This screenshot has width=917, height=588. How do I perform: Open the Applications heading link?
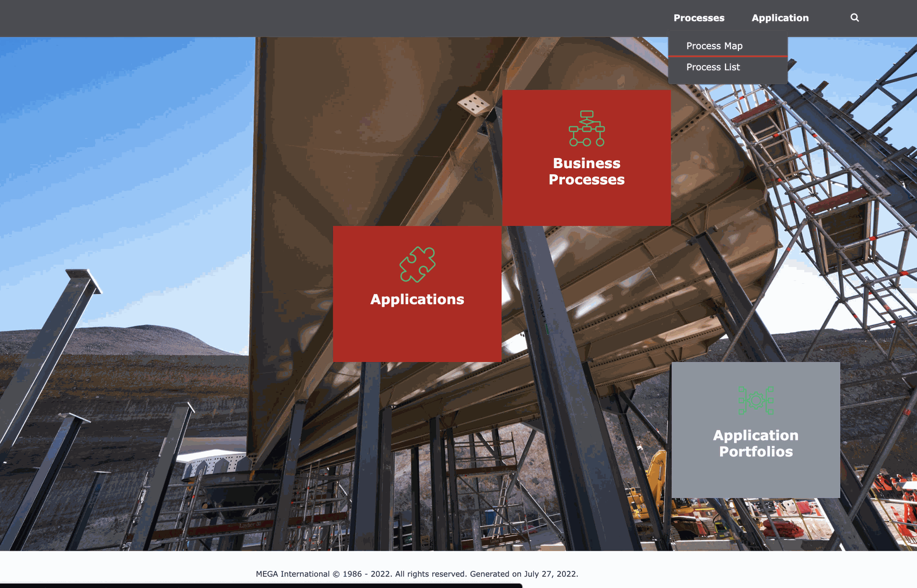coord(417,299)
